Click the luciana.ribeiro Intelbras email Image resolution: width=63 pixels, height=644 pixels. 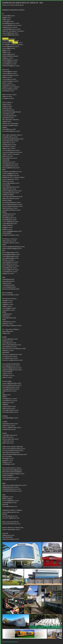[12, 43]
